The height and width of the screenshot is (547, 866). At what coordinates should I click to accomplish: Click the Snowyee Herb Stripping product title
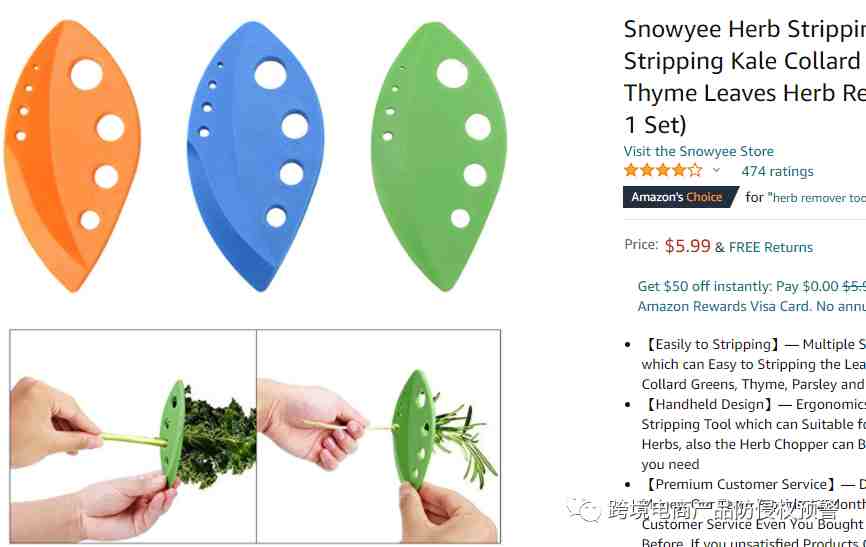[x=744, y=77]
